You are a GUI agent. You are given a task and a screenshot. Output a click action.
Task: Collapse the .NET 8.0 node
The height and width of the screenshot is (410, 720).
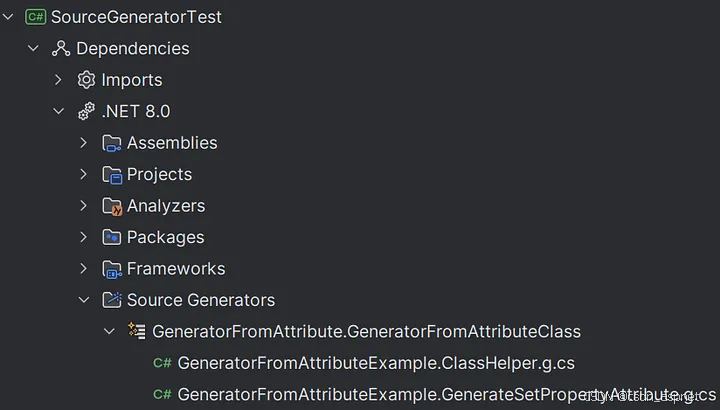58,111
